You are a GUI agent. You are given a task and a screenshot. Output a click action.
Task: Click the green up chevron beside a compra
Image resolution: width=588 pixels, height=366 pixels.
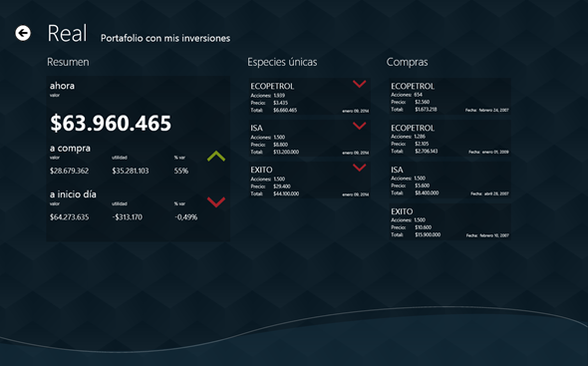tap(216, 157)
